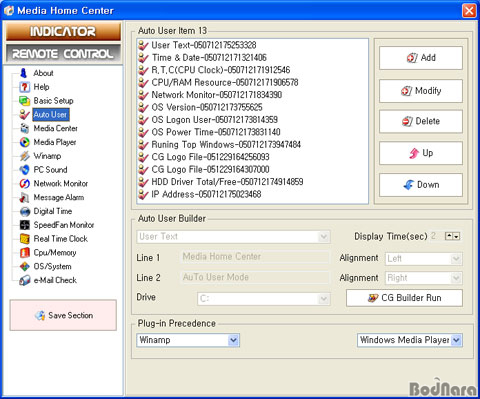Open Message Alarm in the tree
480x399 pixels.
click(59, 197)
